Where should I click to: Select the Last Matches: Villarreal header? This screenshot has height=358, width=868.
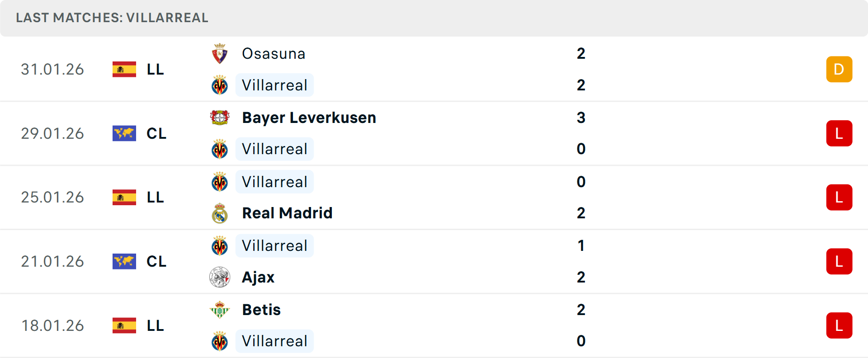click(112, 18)
